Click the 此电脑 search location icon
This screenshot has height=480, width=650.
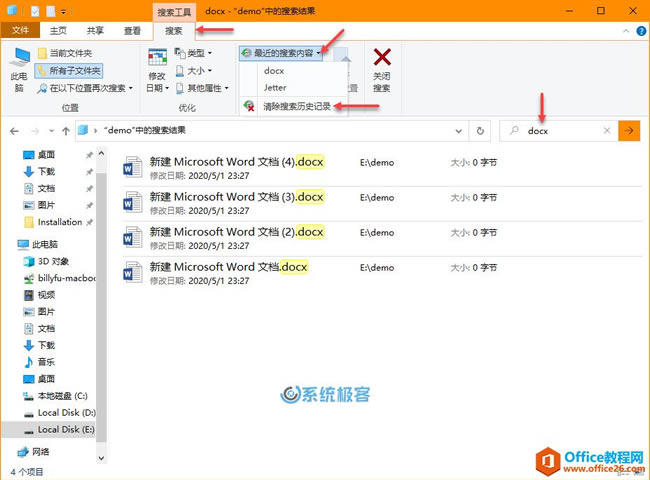point(19,70)
